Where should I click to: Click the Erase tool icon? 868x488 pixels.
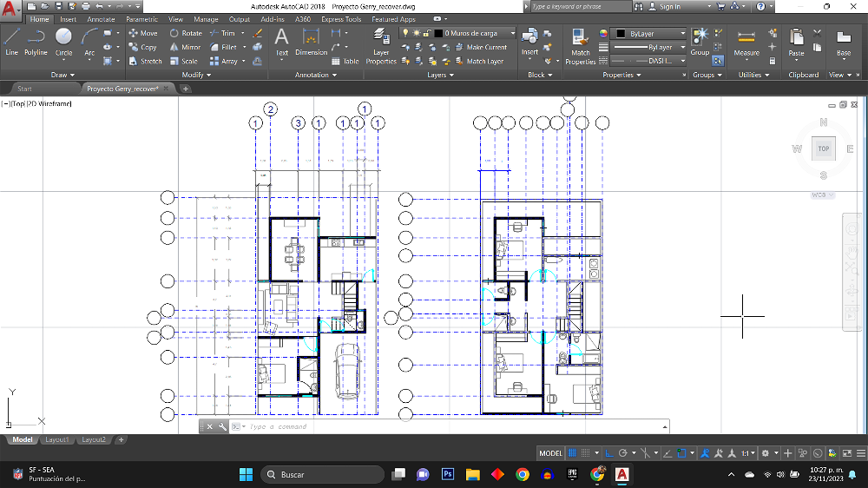pyautogui.click(x=258, y=33)
